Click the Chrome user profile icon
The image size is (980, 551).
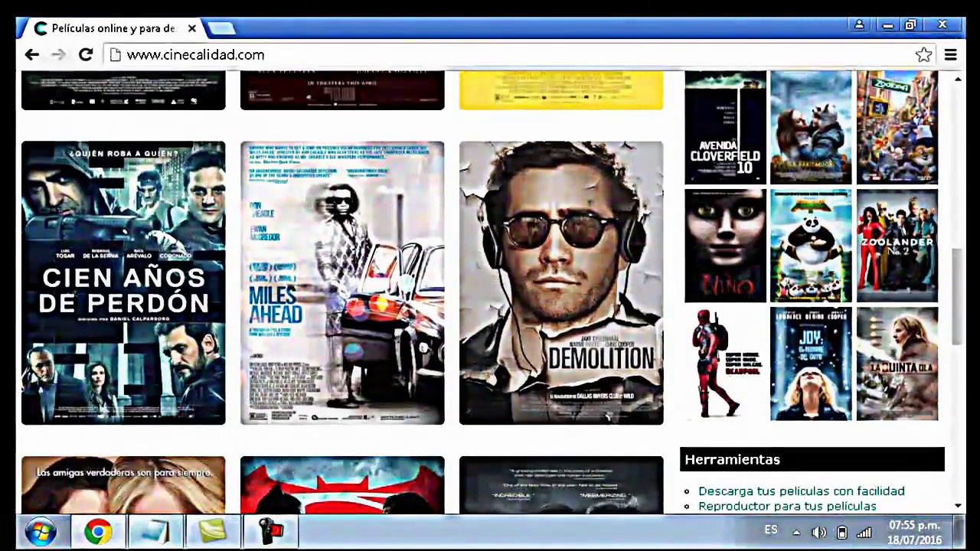tap(859, 24)
